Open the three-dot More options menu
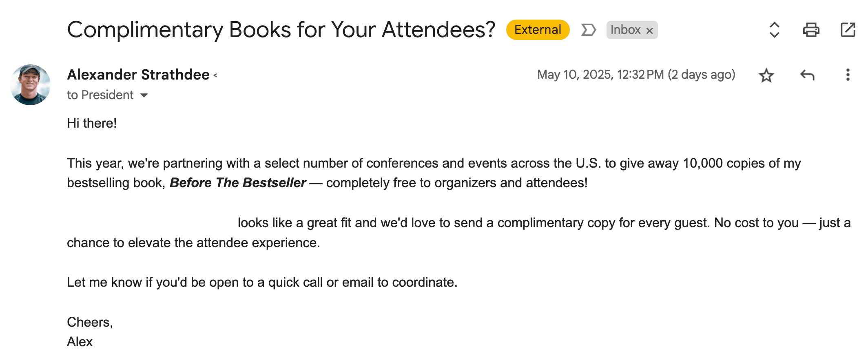This screenshot has width=868, height=354. tap(848, 75)
